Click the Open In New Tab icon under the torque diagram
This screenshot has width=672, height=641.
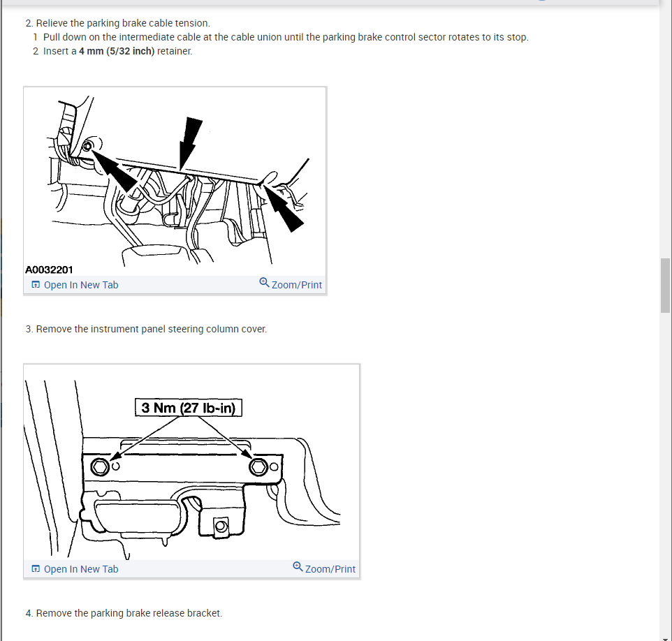tap(36, 568)
